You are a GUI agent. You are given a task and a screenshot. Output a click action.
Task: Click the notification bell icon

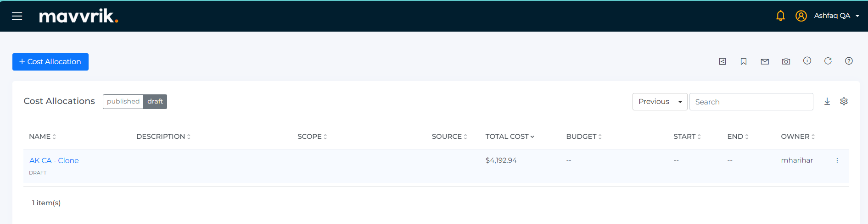pos(780,16)
